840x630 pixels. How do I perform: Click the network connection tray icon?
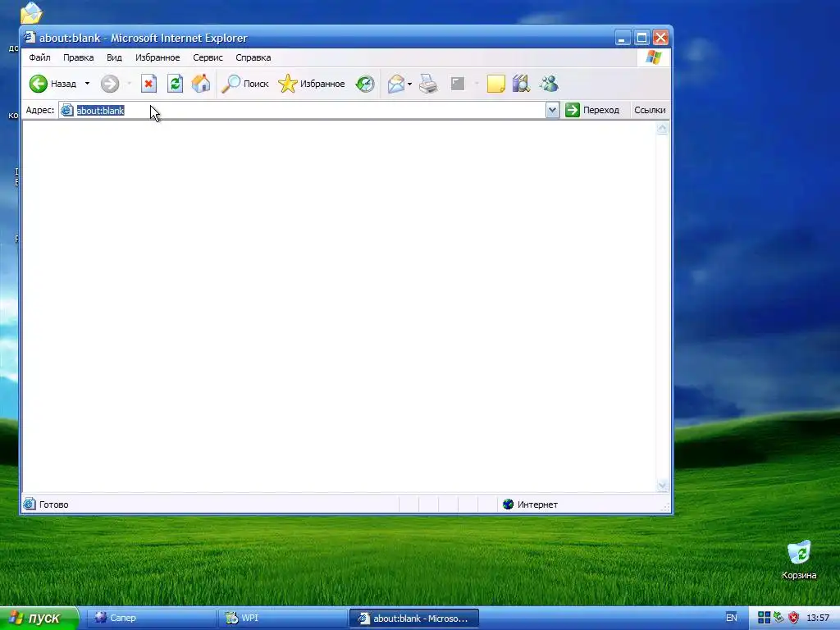coord(779,618)
